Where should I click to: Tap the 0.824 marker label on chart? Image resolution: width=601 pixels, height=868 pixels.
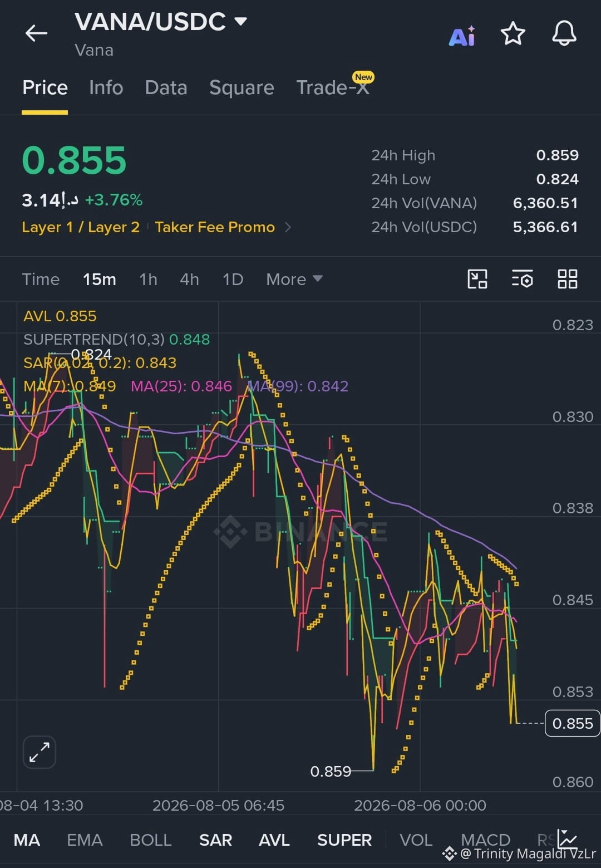tap(91, 354)
